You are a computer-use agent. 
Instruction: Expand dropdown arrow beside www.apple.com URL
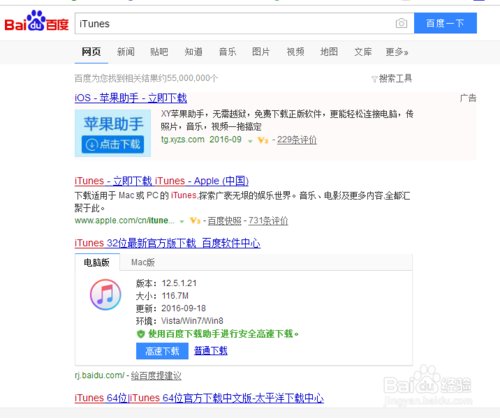coord(182,221)
